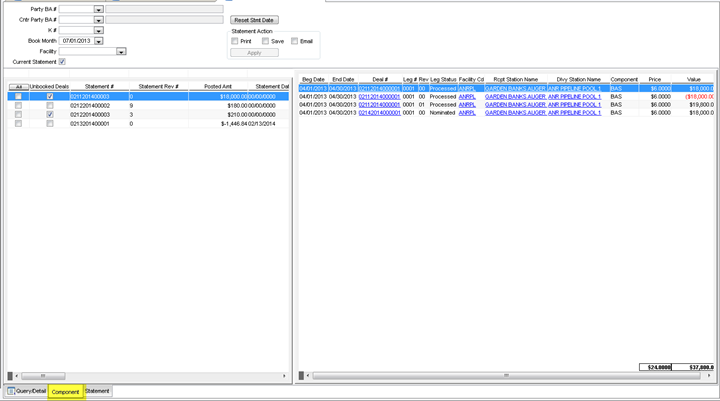This screenshot has height=401, width=720.
Task: Expand the Party BA # dropdown
Action: click(x=98, y=9)
